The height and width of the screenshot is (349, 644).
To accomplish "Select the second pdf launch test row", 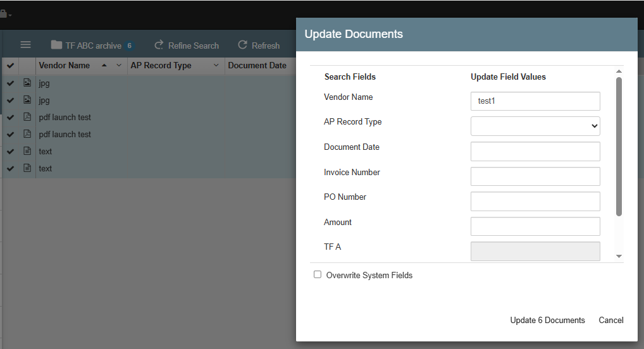I will pyautogui.click(x=65, y=134).
